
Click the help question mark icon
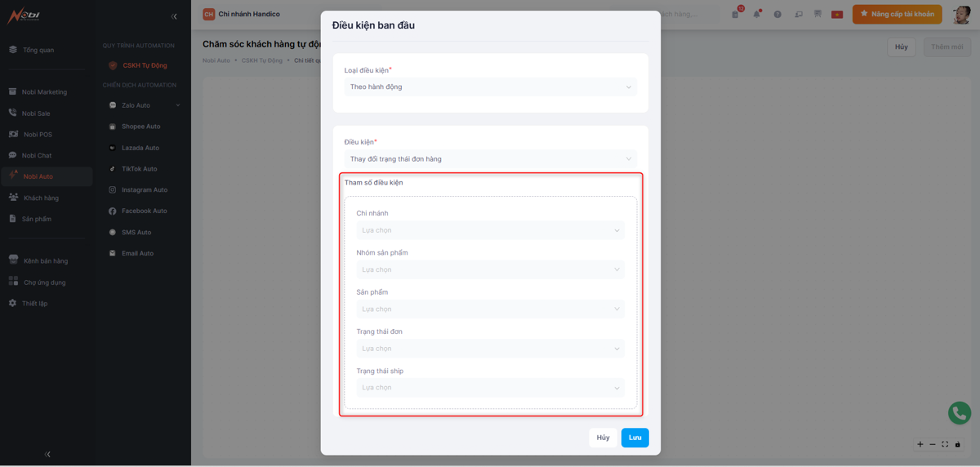(777, 14)
